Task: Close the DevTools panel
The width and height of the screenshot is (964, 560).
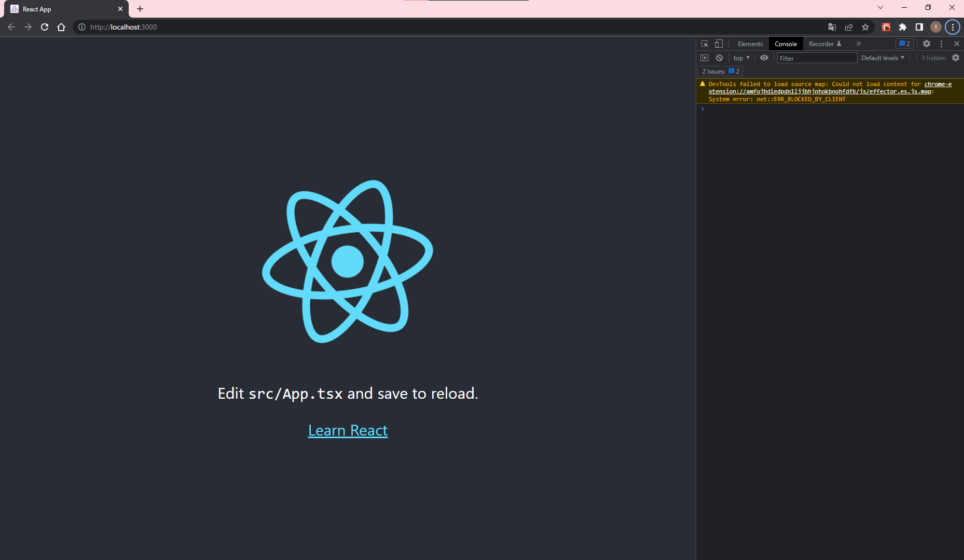Action: coord(957,44)
